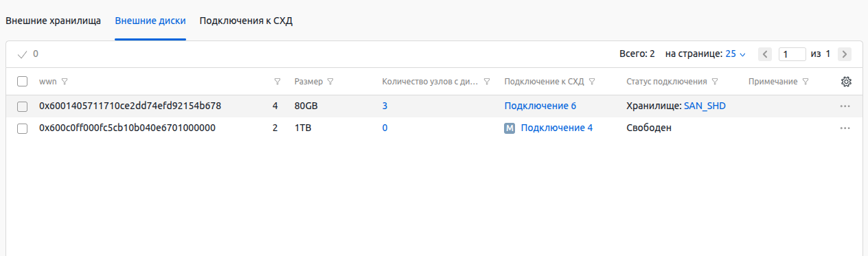Open filter icon left of Размер column
The height and width of the screenshot is (256, 868).
[277, 82]
